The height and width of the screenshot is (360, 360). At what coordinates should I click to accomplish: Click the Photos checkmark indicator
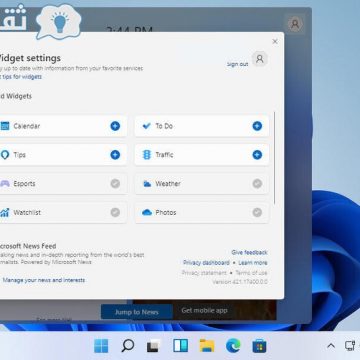(x=257, y=212)
